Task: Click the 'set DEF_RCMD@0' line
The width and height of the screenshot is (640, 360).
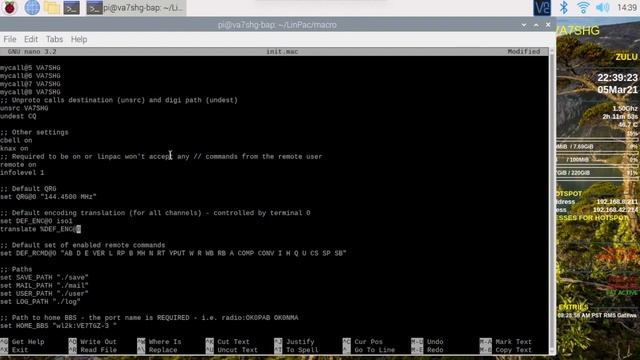Action: pos(173,253)
